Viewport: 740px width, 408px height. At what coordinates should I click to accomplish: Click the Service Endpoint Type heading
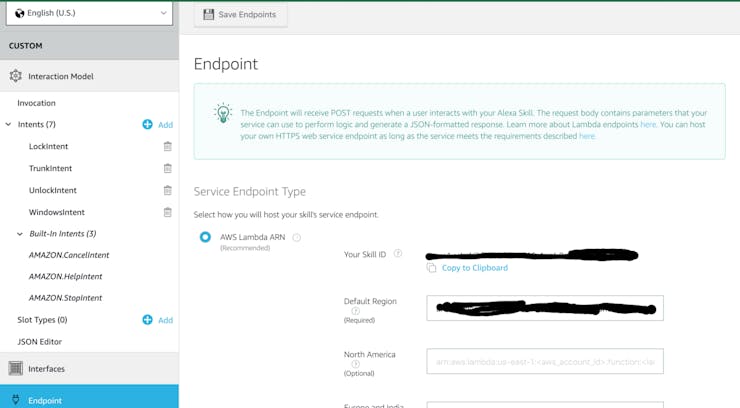pos(250,192)
